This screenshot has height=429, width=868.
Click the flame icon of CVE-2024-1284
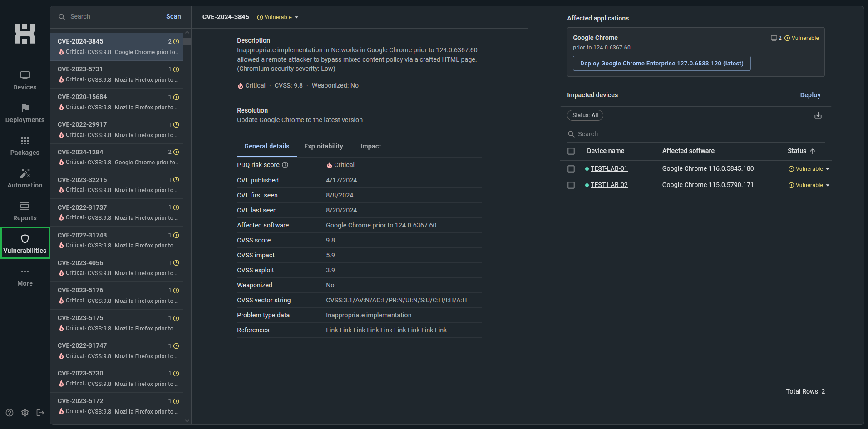coord(61,162)
